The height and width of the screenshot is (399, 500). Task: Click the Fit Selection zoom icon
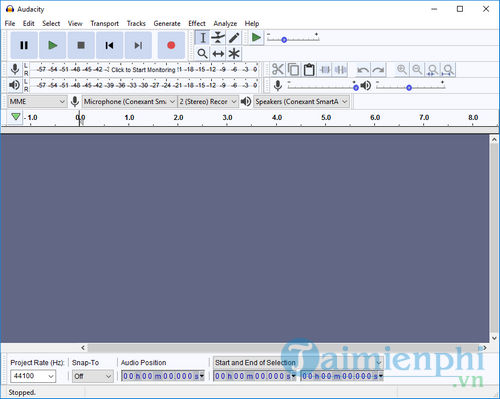tap(433, 69)
